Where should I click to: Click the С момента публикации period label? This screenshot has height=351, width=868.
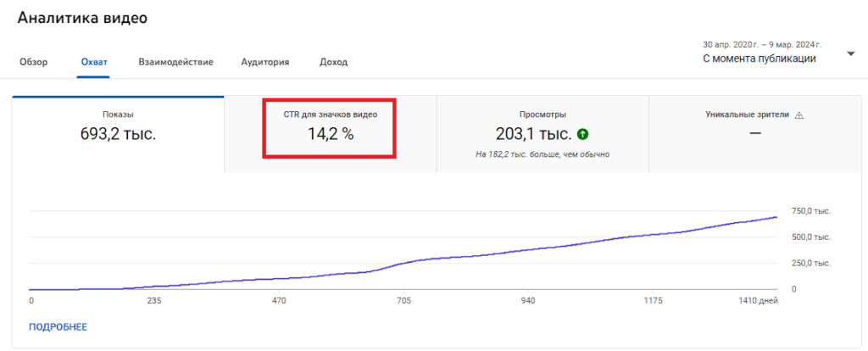click(x=759, y=59)
